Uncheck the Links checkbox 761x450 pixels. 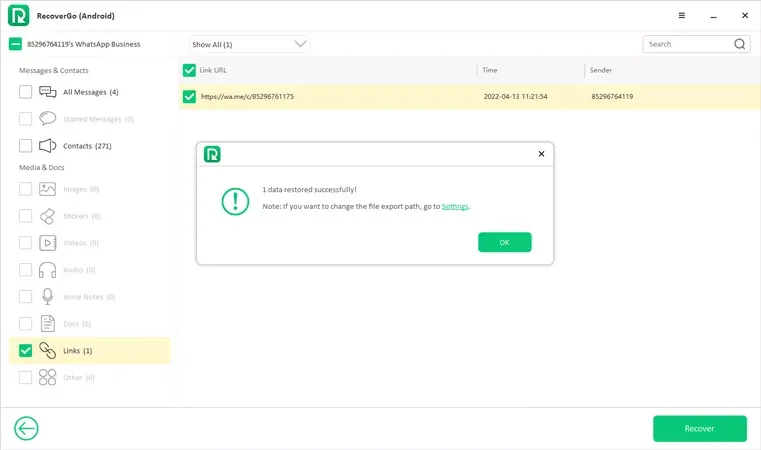(x=25, y=350)
